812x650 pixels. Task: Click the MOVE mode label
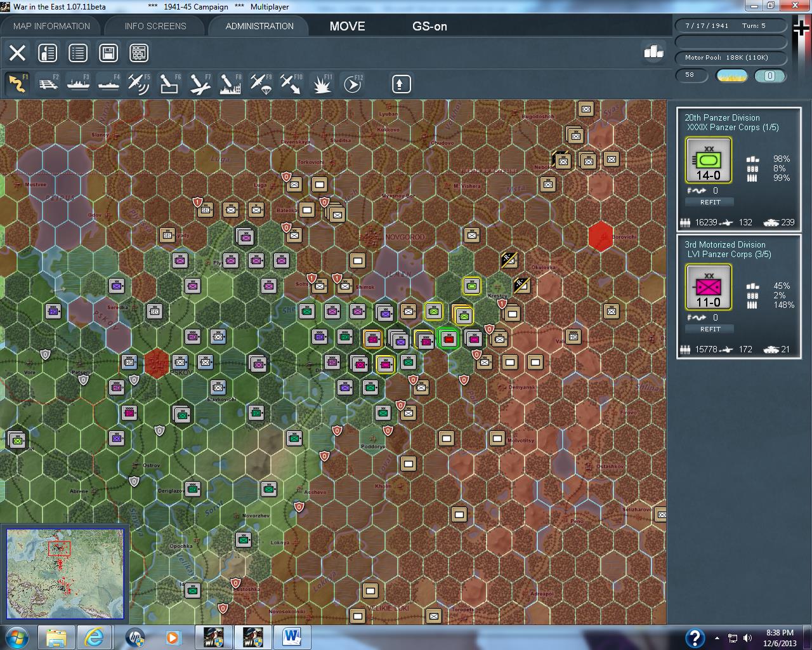pyautogui.click(x=347, y=26)
